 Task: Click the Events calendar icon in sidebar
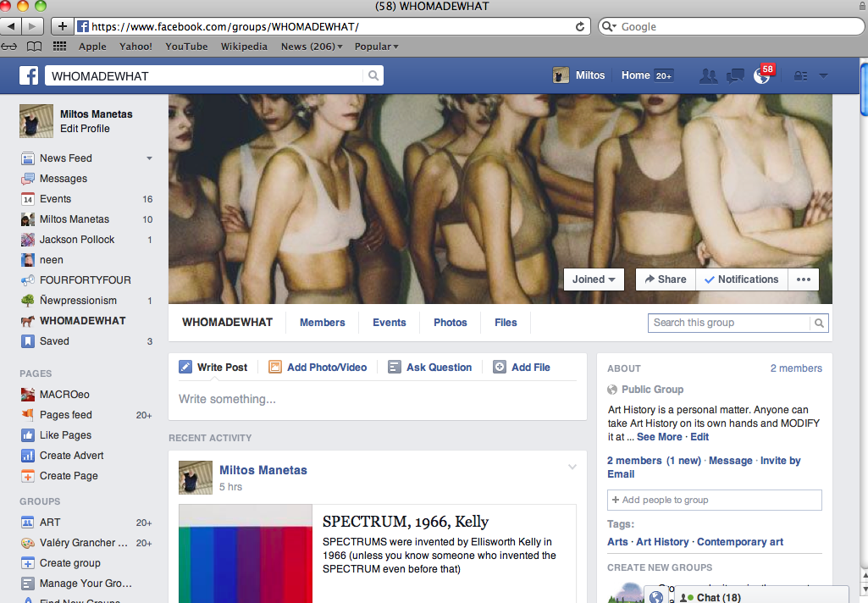click(x=28, y=199)
